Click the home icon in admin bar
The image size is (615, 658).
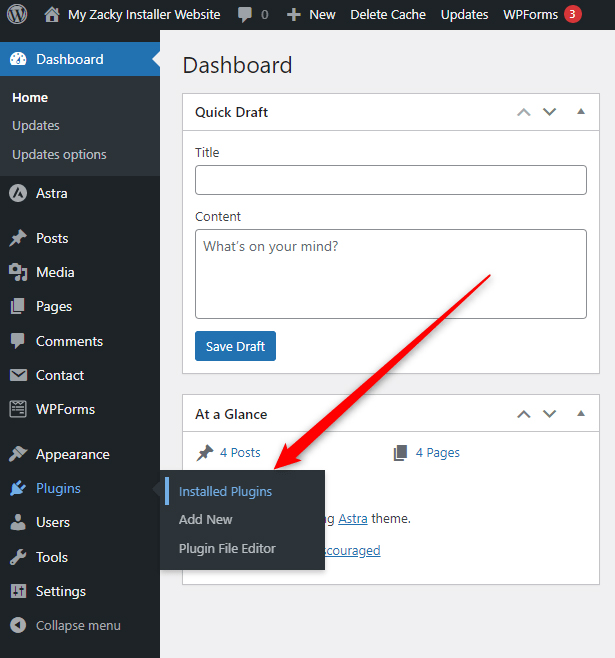52,15
